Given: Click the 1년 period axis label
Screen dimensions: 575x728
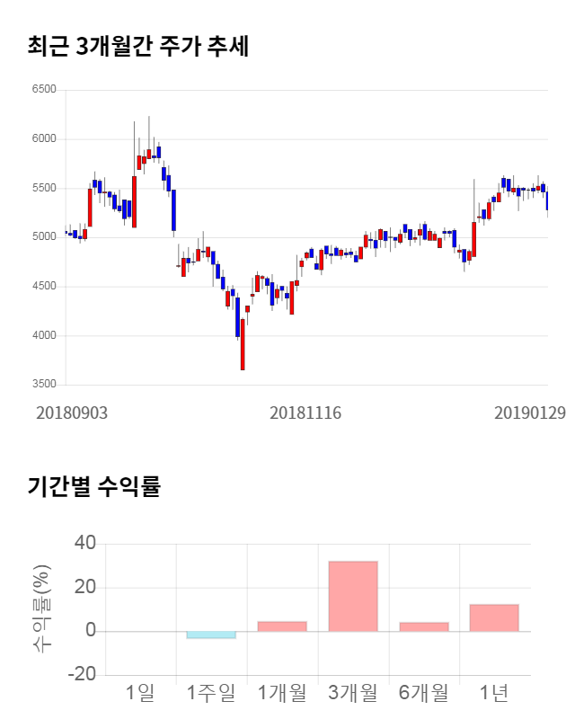Looking at the screenshot, I should (x=494, y=692).
